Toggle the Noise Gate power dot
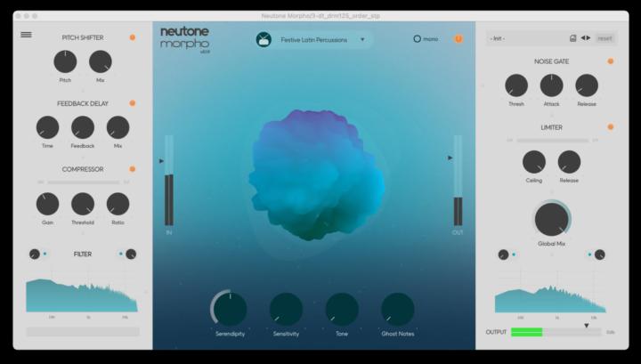Screen dimensions: 641x364 pyautogui.click(x=611, y=61)
